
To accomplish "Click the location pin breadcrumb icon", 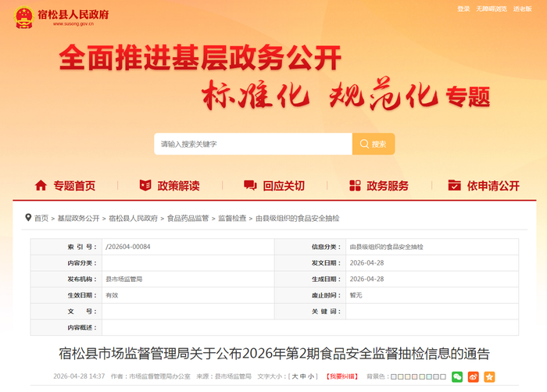I will [28, 218].
